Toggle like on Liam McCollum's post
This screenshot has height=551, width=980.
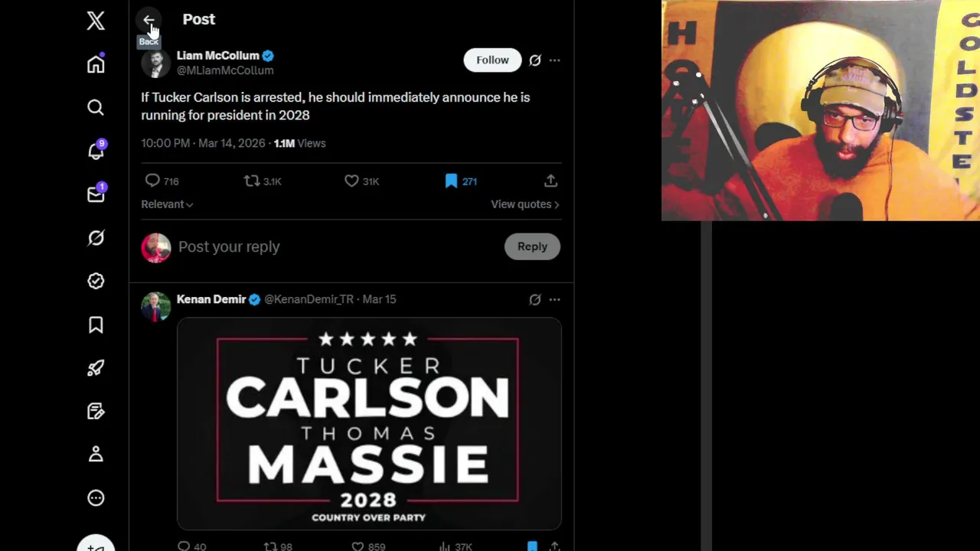(361, 181)
